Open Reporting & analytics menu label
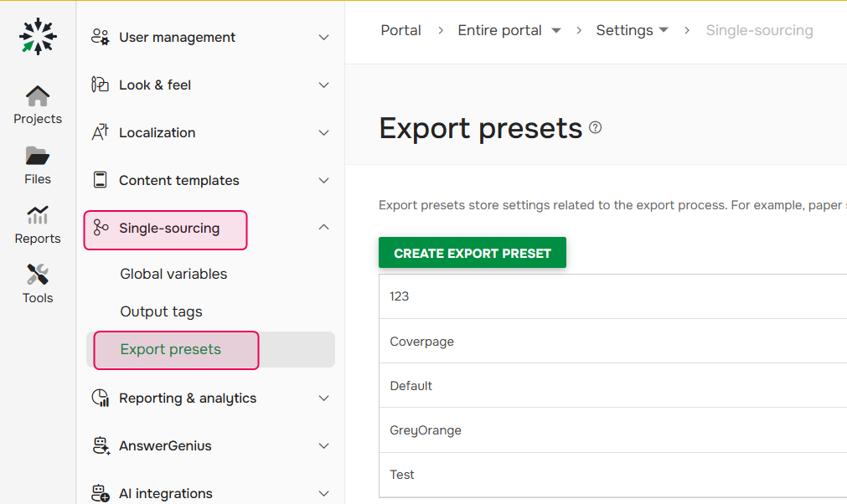 [188, 399]
